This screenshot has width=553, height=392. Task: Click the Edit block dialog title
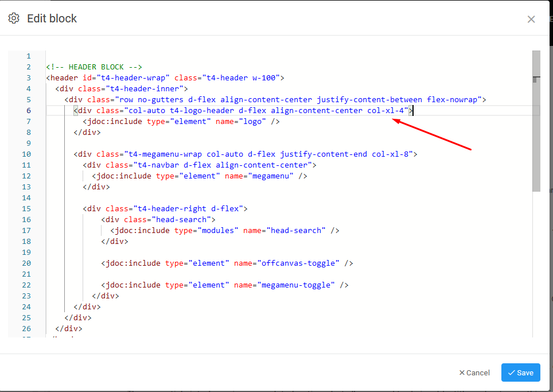pos(52,18)
